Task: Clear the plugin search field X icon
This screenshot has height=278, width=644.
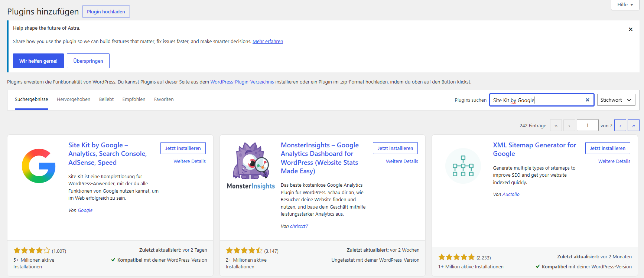Action: point(587,100)
